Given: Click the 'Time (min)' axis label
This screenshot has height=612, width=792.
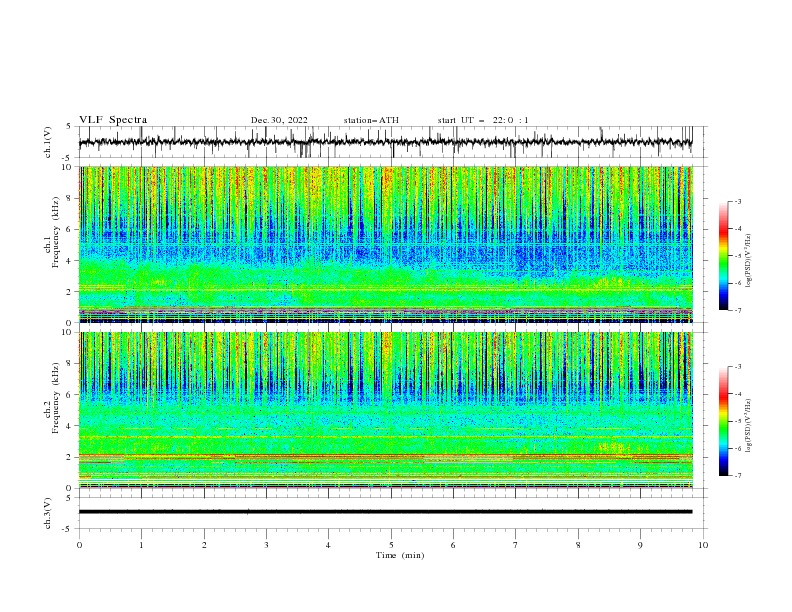Looking at the screenshot, I should tap(400, 555).
